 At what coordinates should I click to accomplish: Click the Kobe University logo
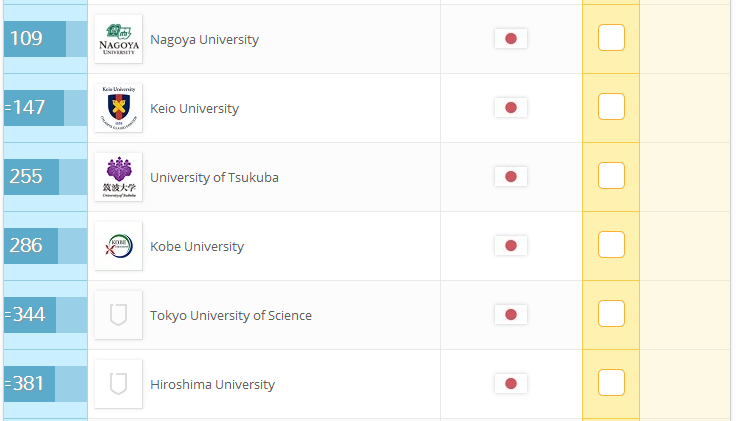point(118,246)
